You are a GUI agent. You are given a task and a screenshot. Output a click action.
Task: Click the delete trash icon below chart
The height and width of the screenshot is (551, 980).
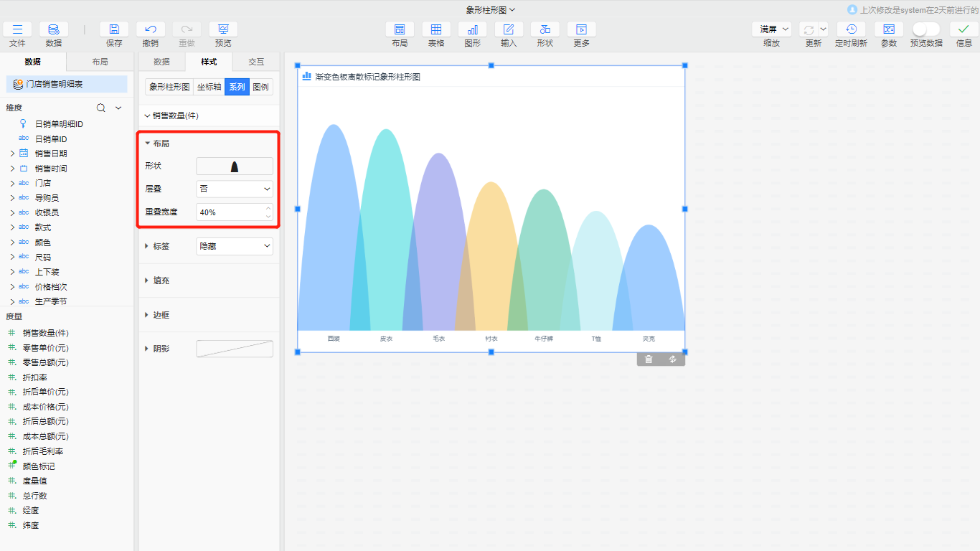(649, 359)
